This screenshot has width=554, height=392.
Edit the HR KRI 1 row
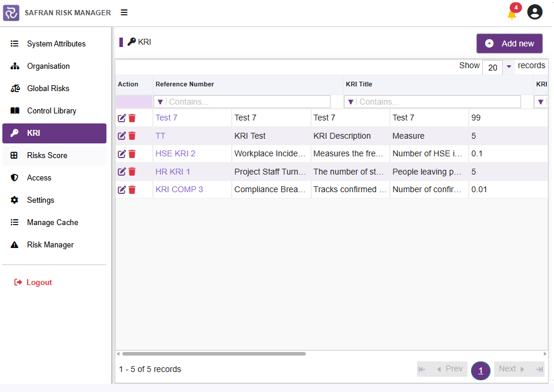[122, 172]
